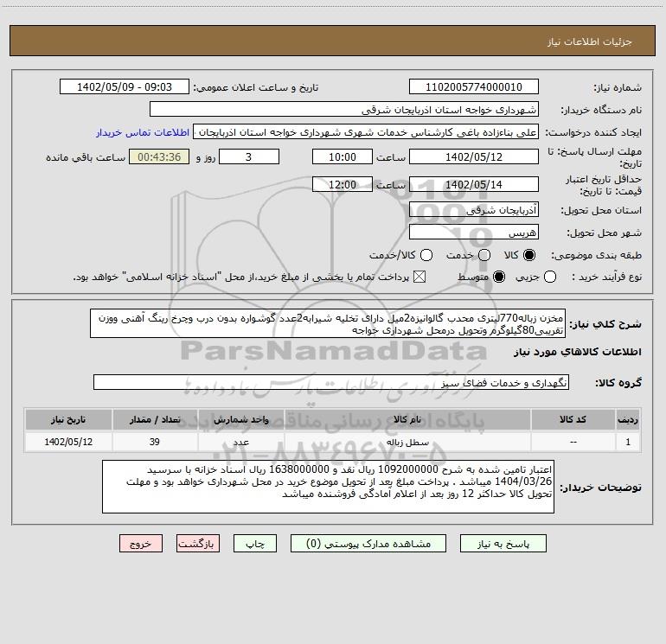Screen dimensions: 666x644
Task: Click the تاریخ نیاز column header
Action: click(x=68, y=419)
